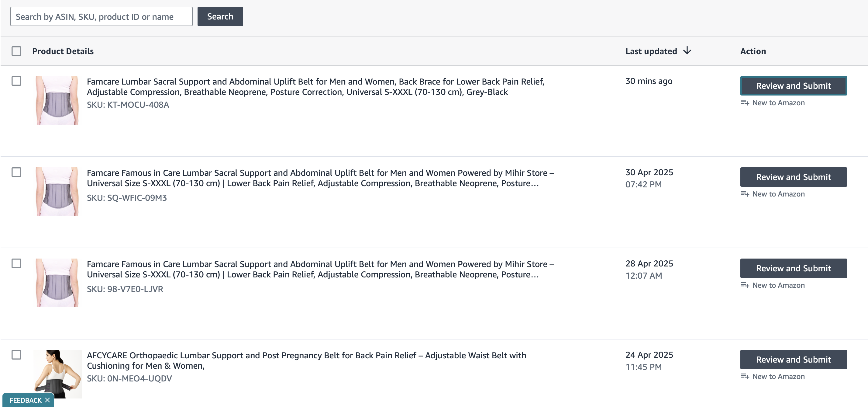Screen dimensions: 868x407
Task: Click New to Amazon icon for KT-MOCU-408A
Action: pos(745,103)
